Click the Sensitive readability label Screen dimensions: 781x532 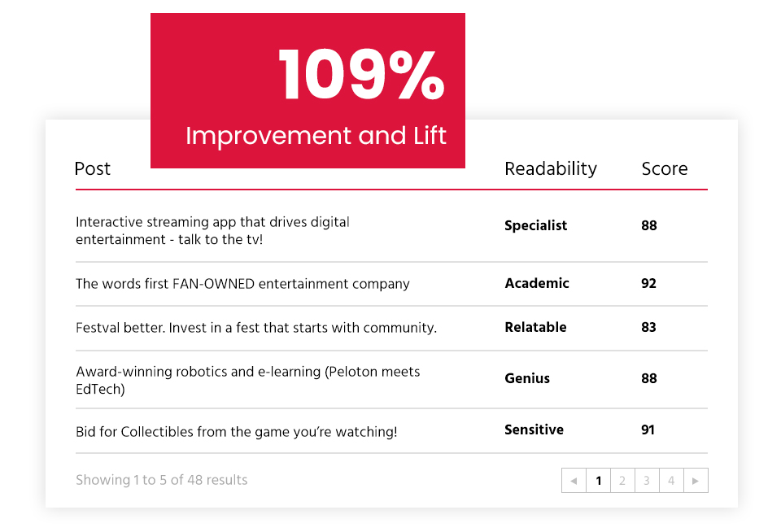coord(534,430)
